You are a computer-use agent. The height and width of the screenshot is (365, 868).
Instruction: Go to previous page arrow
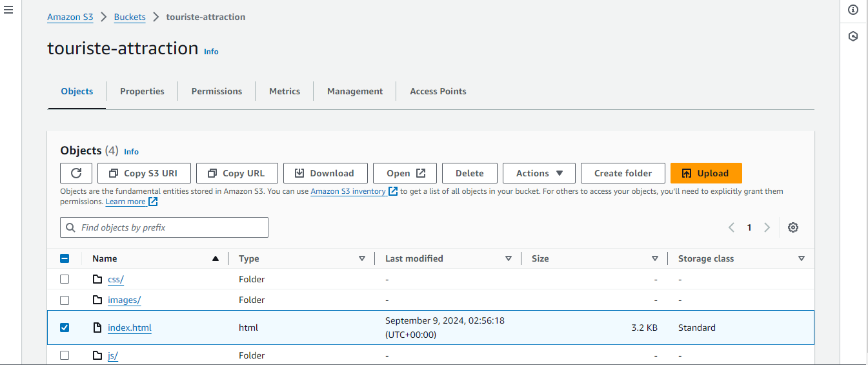point(731,227)
